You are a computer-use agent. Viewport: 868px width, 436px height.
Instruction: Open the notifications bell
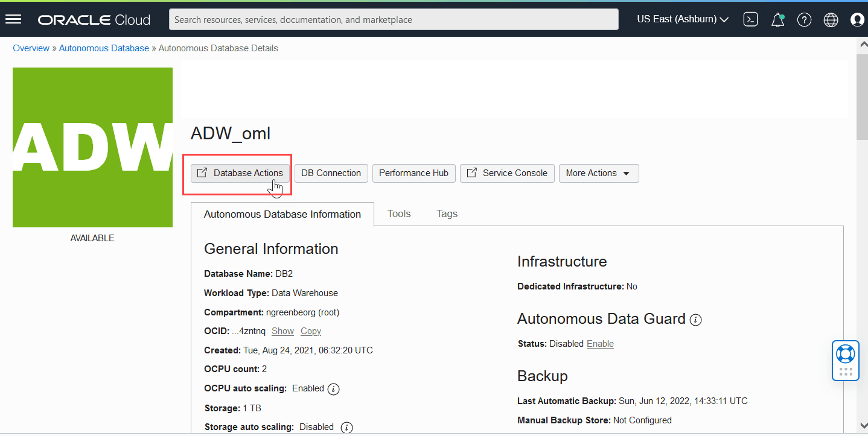[x=777, y=19]
